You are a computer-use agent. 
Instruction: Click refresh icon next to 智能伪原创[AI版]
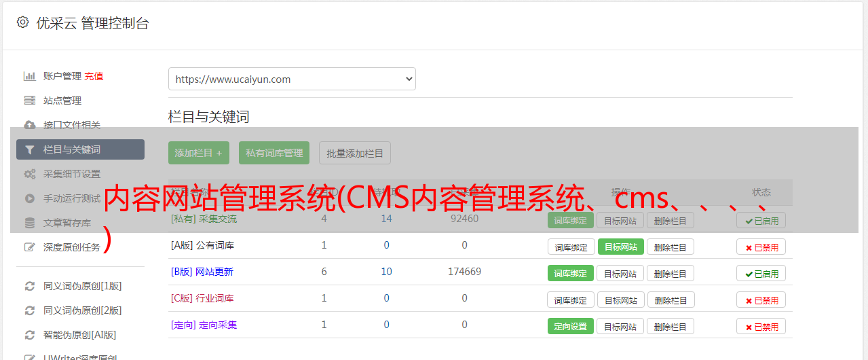click(x=29, y=335)
